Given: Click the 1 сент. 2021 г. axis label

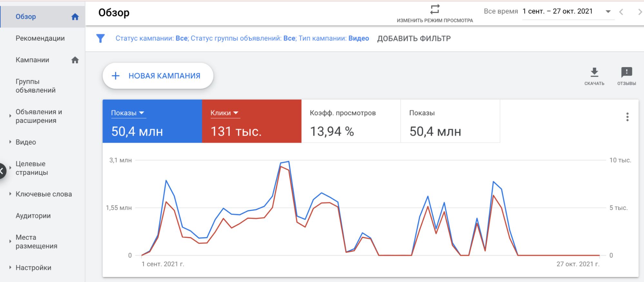Looking at the screenshot, I should tap(163, 264).
